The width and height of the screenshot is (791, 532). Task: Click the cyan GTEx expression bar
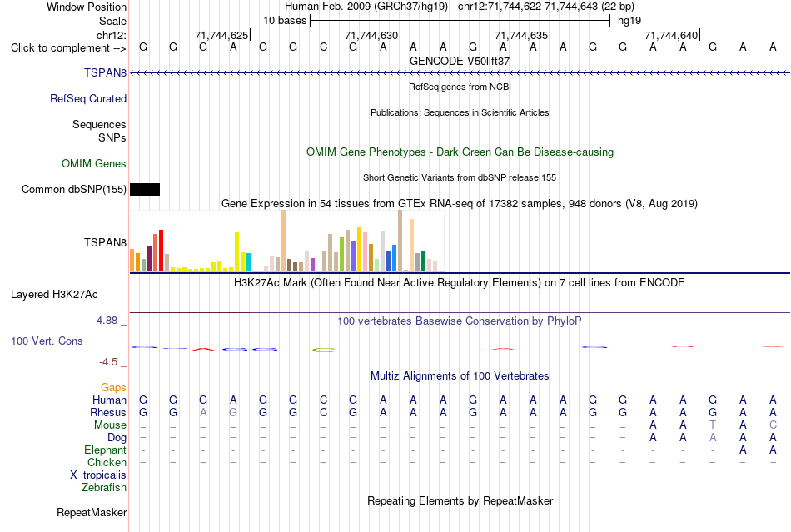tap(248, 262)
